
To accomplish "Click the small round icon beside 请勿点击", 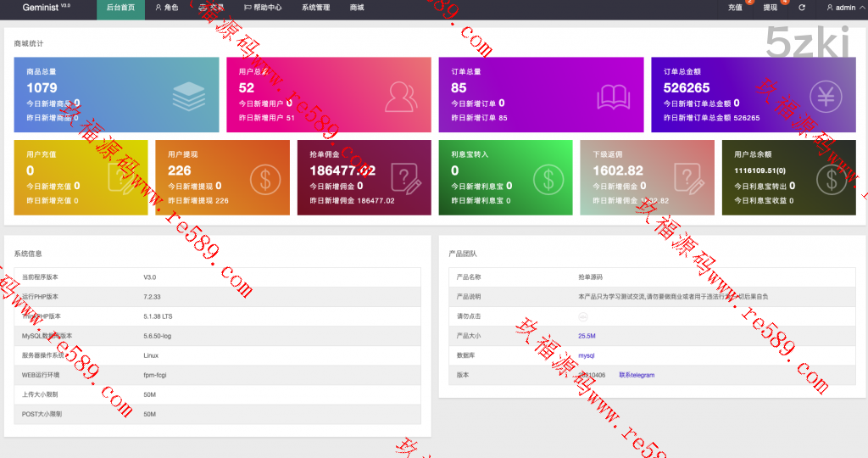I will tap(583, 316).
